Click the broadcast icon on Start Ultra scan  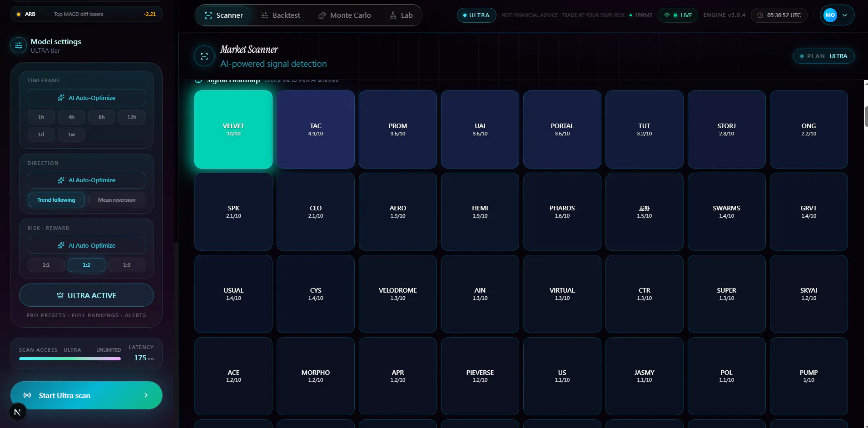(27, 395)
